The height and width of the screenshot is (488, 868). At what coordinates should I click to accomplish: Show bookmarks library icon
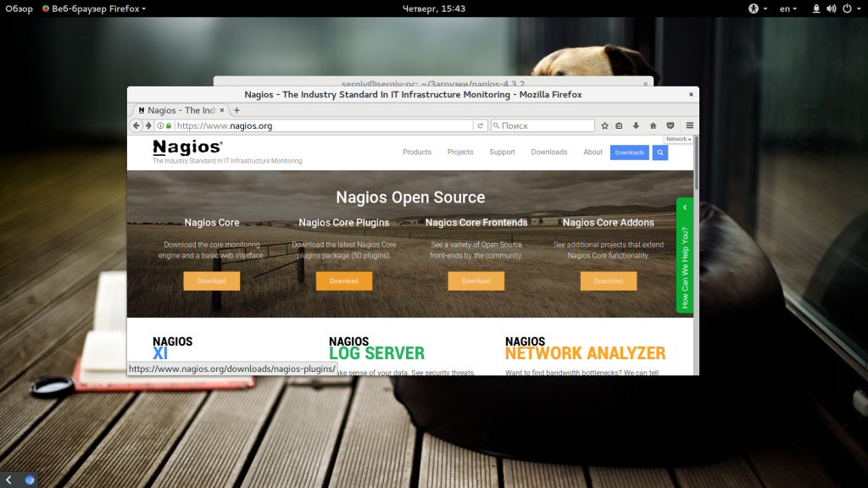(x=619, y=125)
